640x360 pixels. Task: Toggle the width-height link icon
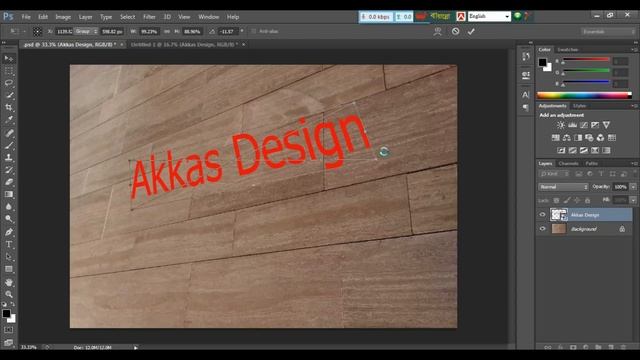(x=167, y=31)
